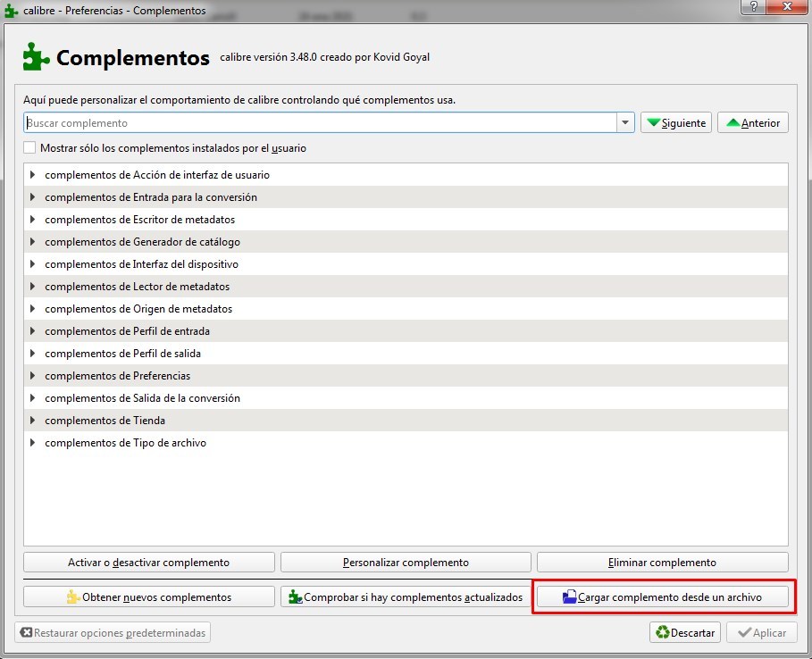Expand complementos de Origen de metadatos
This screenshot has height=659, width=812.
[33, 309]
